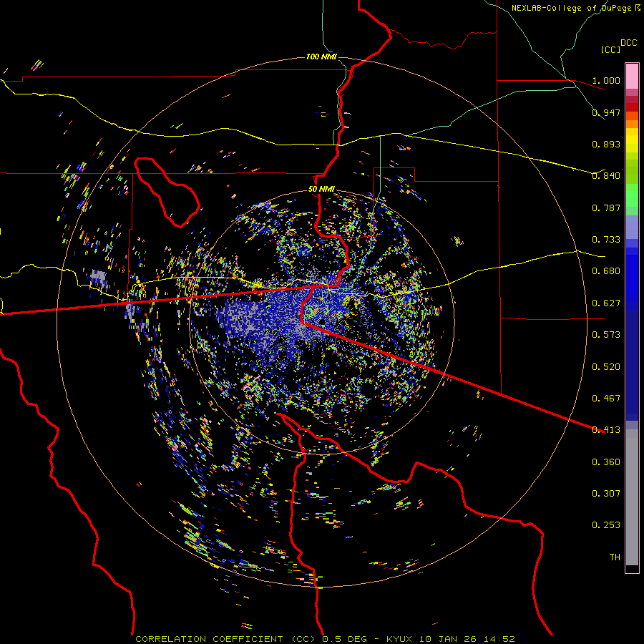The width and height of the screenshot is (644, 644).
Task: Select the 0.733 legend value
Action: (606, 240)
